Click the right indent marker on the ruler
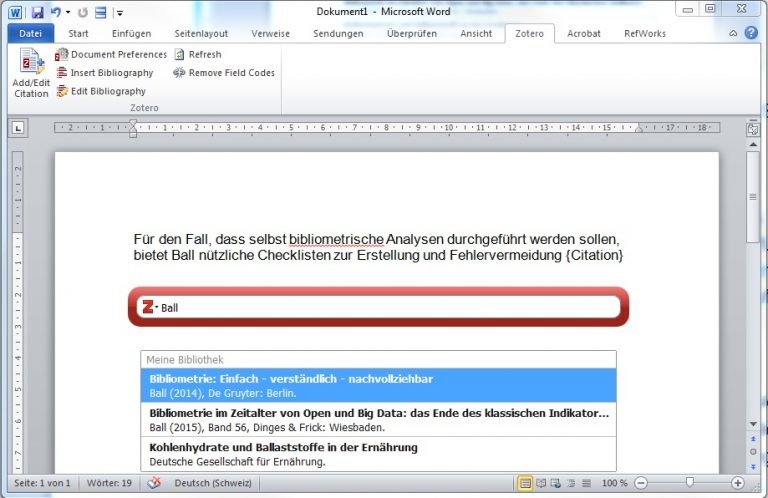This screenshot has width=768, height=498. (639, 130)
